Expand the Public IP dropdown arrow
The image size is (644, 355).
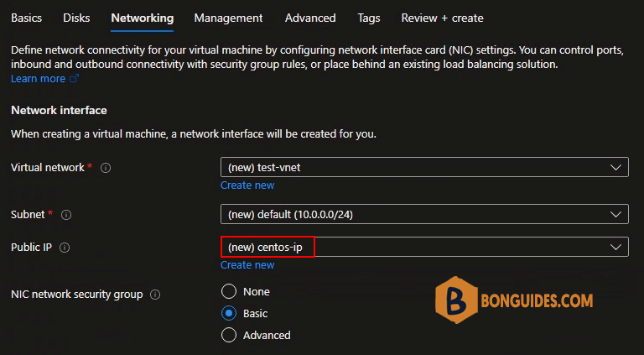[615, 248]
